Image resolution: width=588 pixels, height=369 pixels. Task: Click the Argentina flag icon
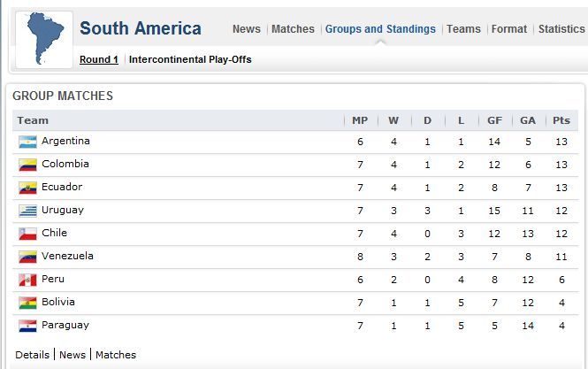pyautogui.click(x=27, y=142)
